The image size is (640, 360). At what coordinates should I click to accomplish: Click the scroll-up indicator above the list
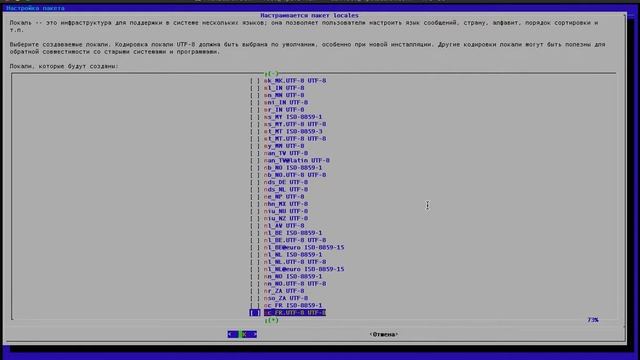[x=272, y=74]
